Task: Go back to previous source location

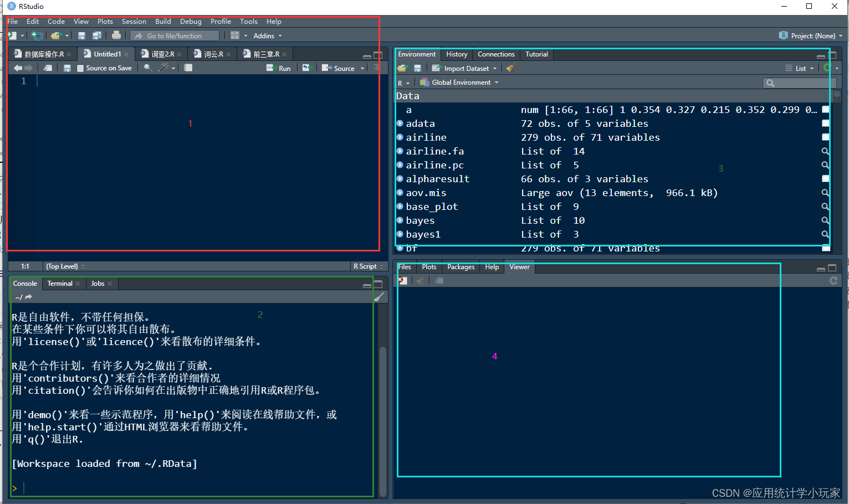Action: 18,68
